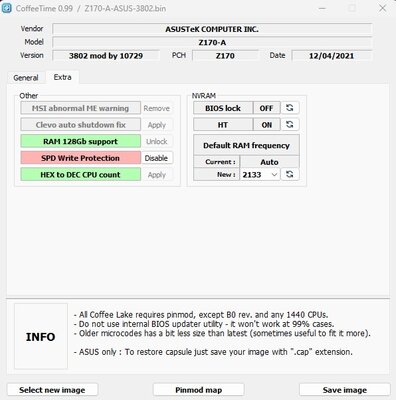Click Remove for MSI abnormal ME warning
Viewport: 396px width, 400px height.
tap(156, 108)
